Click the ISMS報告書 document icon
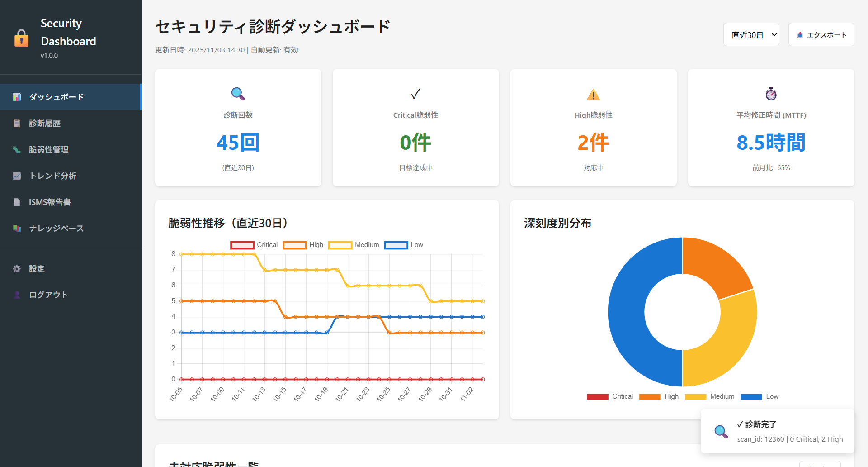Screen dimensions: 868x467 (17, 202)
